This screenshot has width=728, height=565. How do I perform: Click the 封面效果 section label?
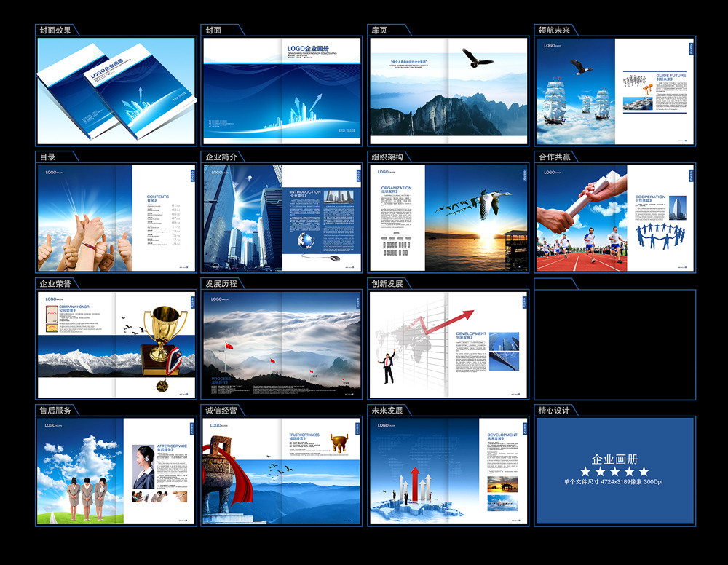55,30
